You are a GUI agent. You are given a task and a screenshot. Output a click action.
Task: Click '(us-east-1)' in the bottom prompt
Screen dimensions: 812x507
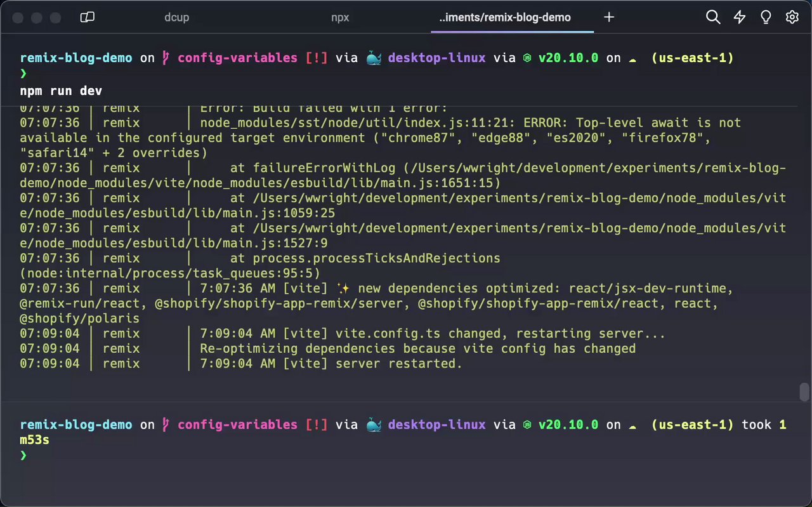point(693,425)
